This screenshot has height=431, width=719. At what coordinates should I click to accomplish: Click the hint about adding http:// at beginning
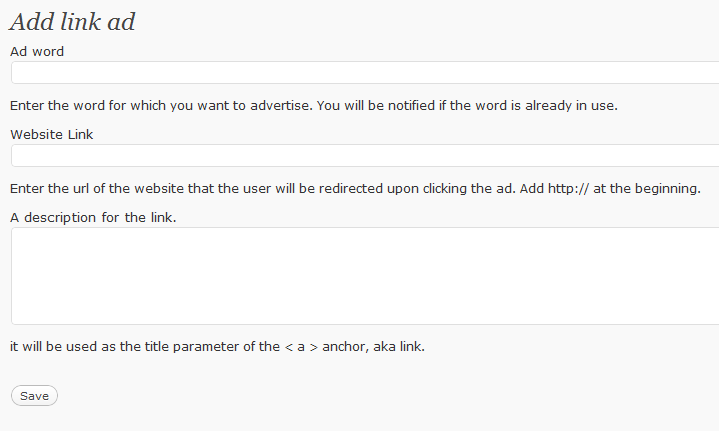355,188
